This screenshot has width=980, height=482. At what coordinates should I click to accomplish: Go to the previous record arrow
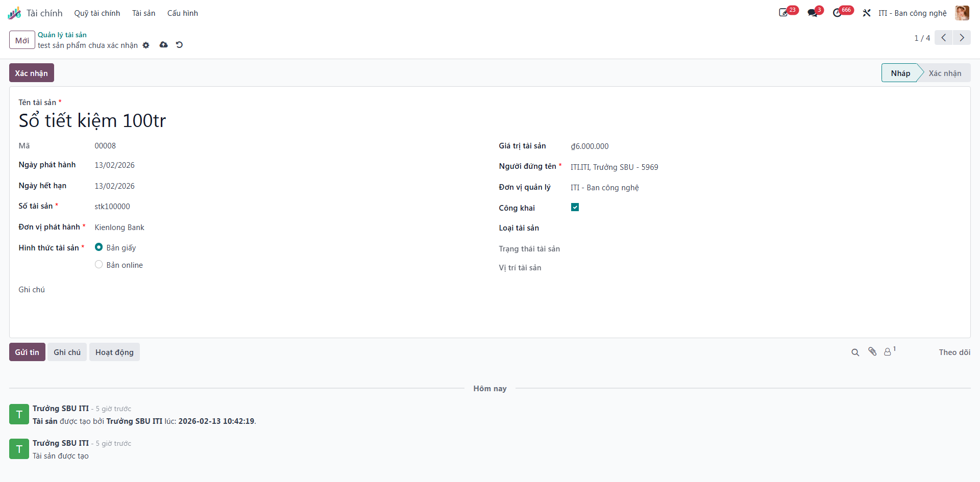click(x=944, y=38)
